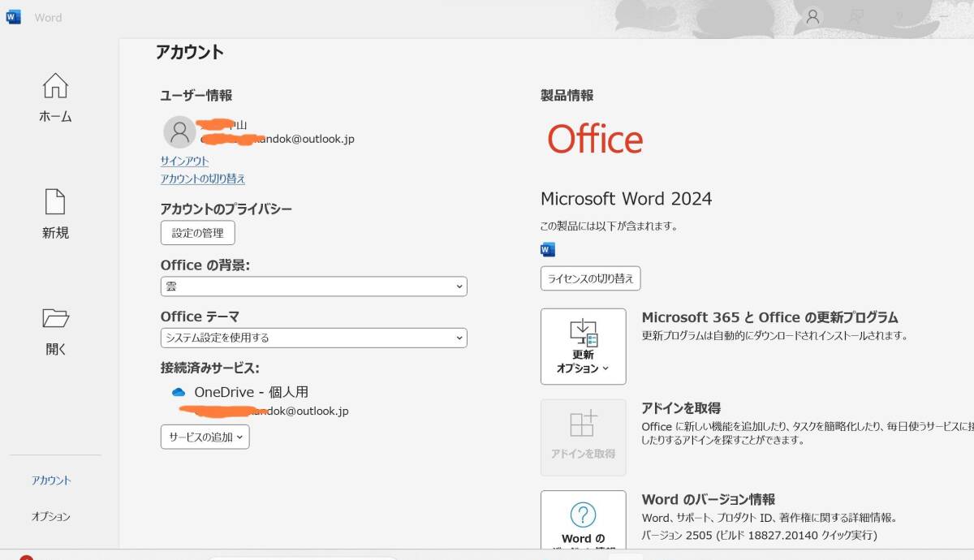Click the small Word product icon
This screenshot has width=974, height=560.
coord(548,249)
